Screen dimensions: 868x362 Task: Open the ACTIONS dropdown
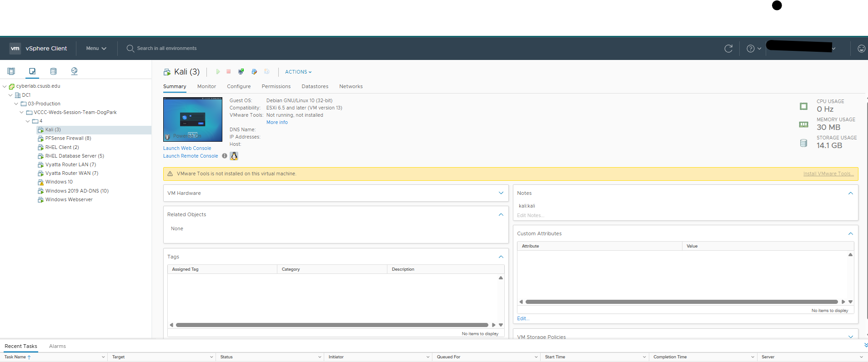pyautogui.click(x=298, y=72)
